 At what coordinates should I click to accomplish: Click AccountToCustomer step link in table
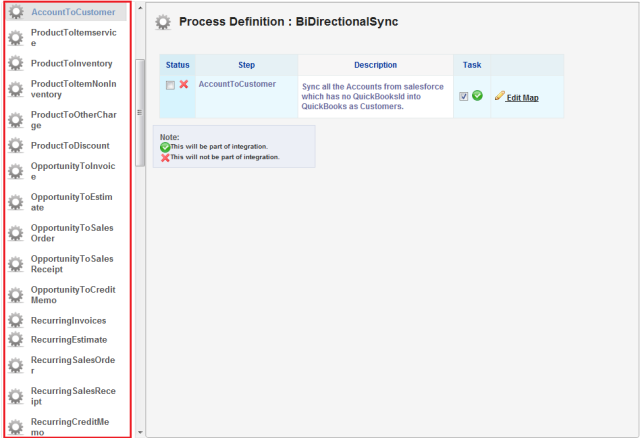pos(237,84)
